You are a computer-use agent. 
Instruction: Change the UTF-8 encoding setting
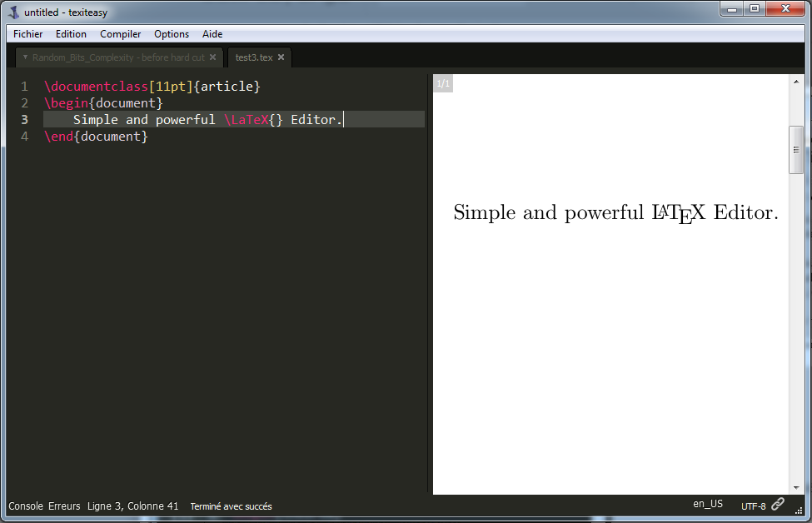(753, 506)
